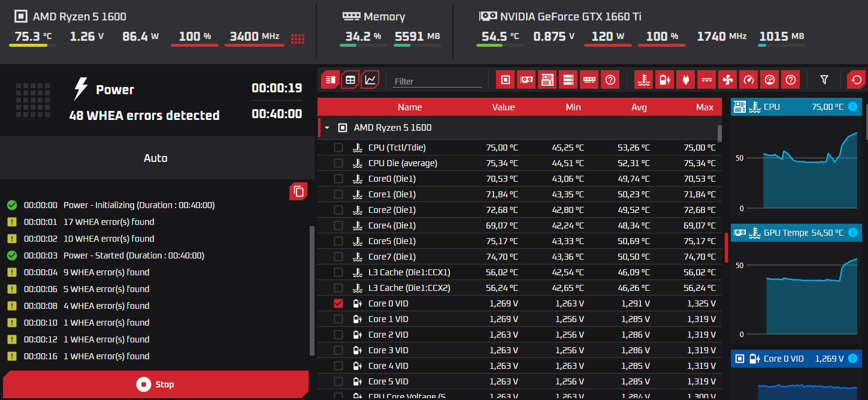Filter by power sensors plug icon
Screen dimensions: 868x400
click(685, 79)
